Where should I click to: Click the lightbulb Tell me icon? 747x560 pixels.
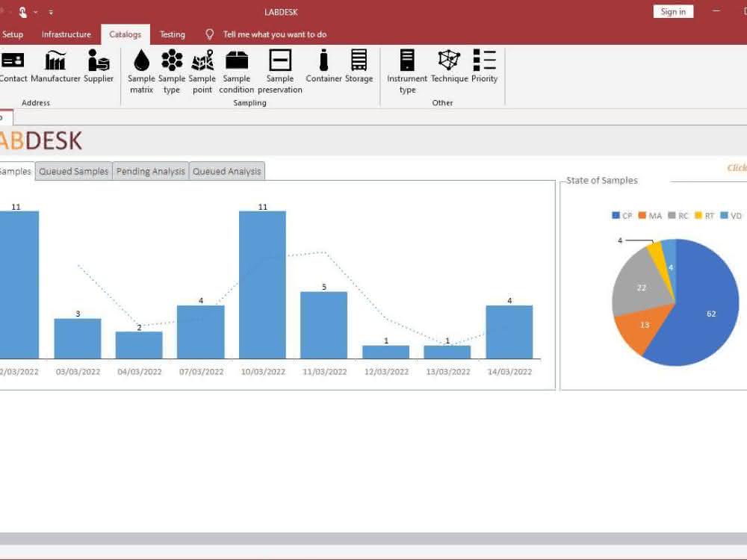pos(209,34)
